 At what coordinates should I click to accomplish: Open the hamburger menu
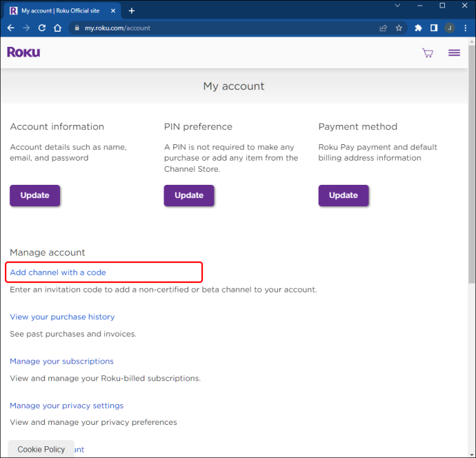click(454, 53)
